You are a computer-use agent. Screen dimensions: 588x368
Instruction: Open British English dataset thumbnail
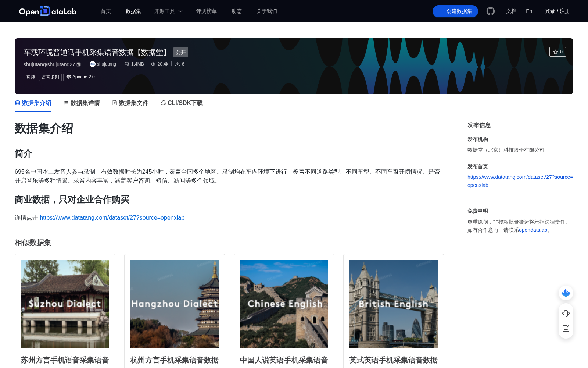point(394,304)
